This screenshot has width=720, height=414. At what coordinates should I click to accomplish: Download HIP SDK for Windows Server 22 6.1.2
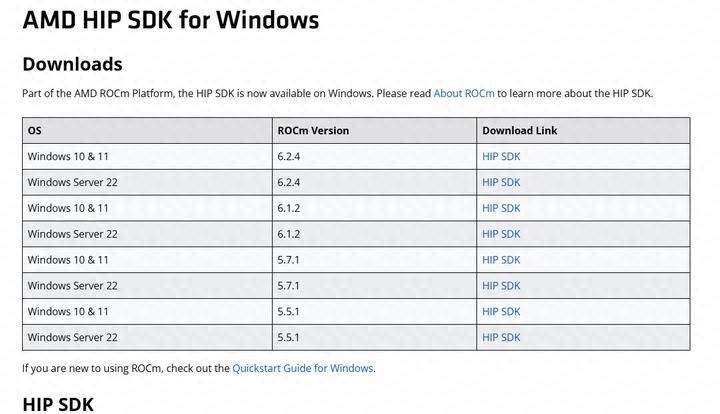coord(501,234)
